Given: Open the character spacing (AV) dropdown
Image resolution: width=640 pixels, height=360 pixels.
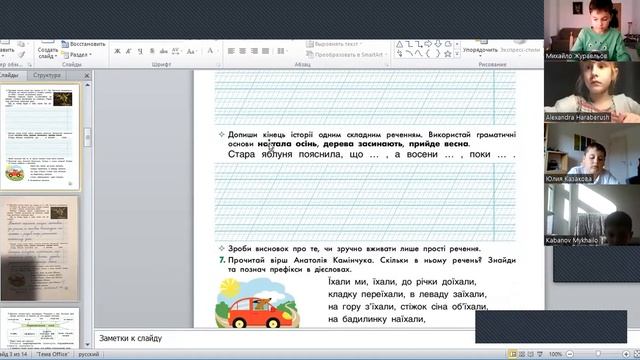Looking at the screenshot, I should tap(176, 51).
